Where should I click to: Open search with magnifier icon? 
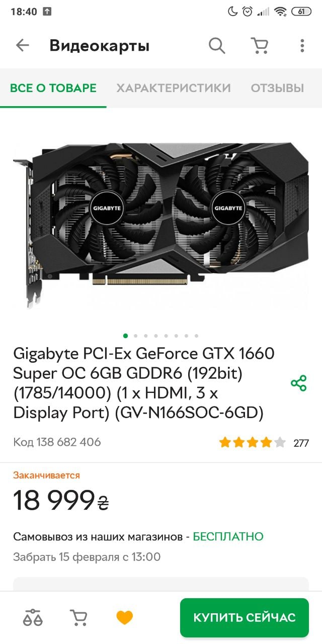[217, 46]
